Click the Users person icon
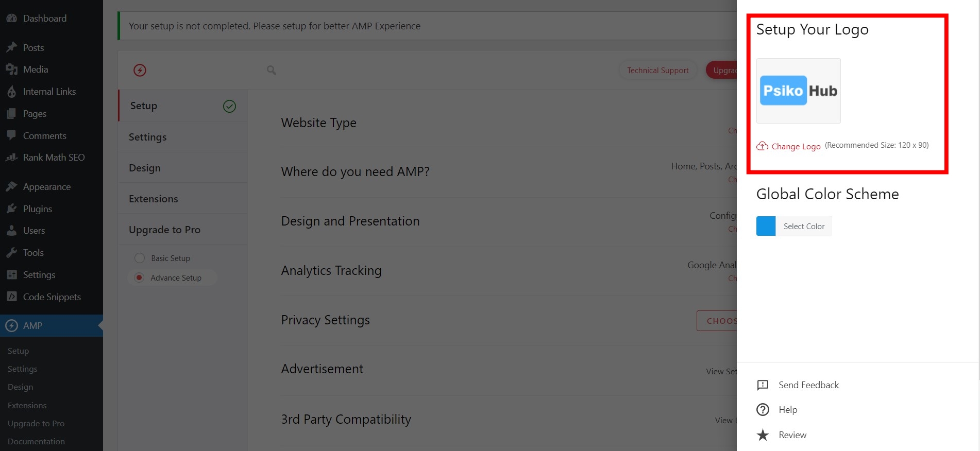The image size is (980, 451). 11,231
